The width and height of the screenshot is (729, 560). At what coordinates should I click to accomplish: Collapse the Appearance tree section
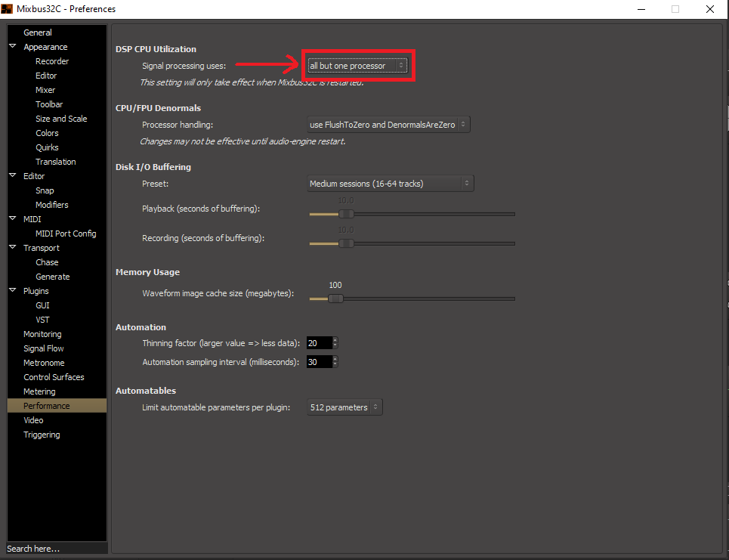pos(13,47)
